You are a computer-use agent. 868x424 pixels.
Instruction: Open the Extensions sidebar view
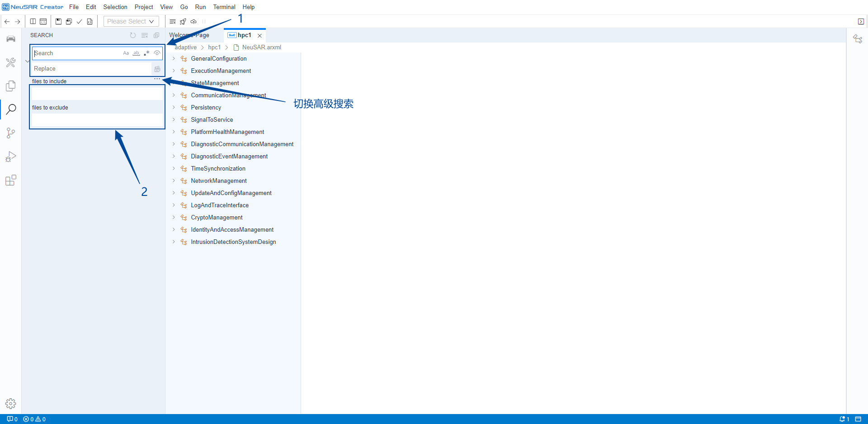11,181
